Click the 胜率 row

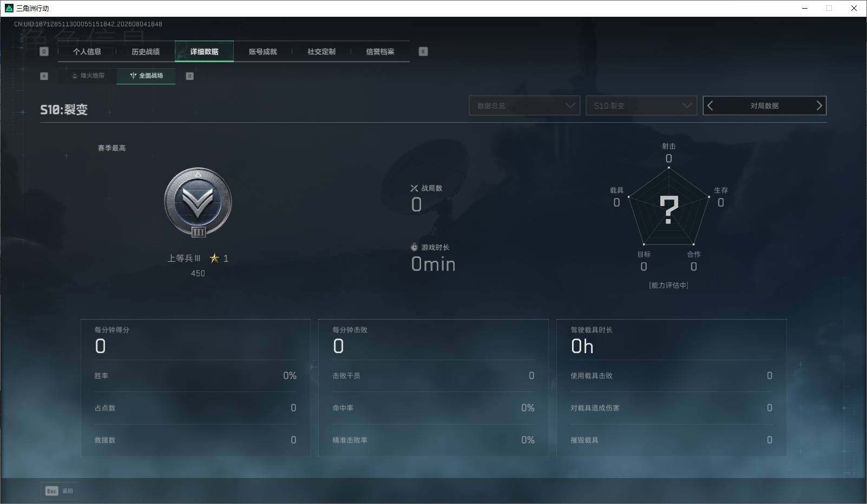[195, 376]
